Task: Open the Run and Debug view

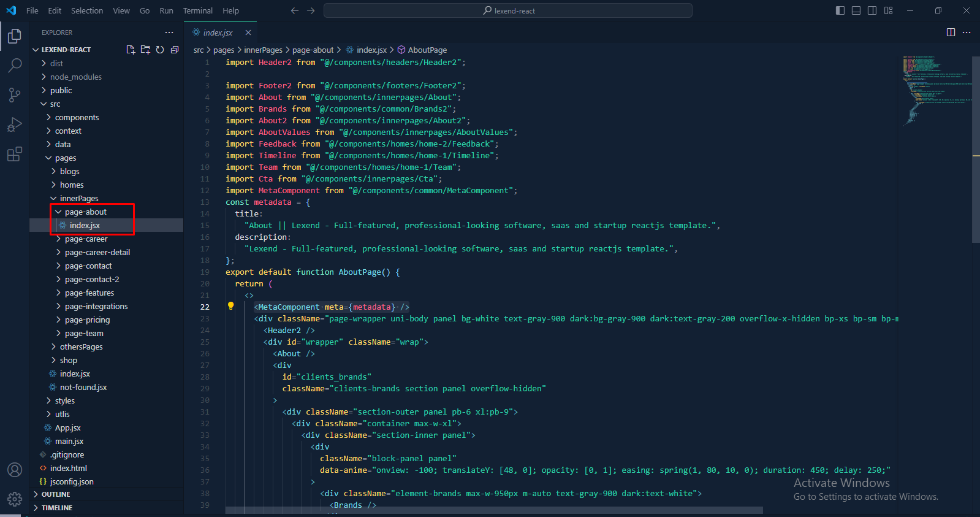Action: pyautogui.click(x=15, y=124)
